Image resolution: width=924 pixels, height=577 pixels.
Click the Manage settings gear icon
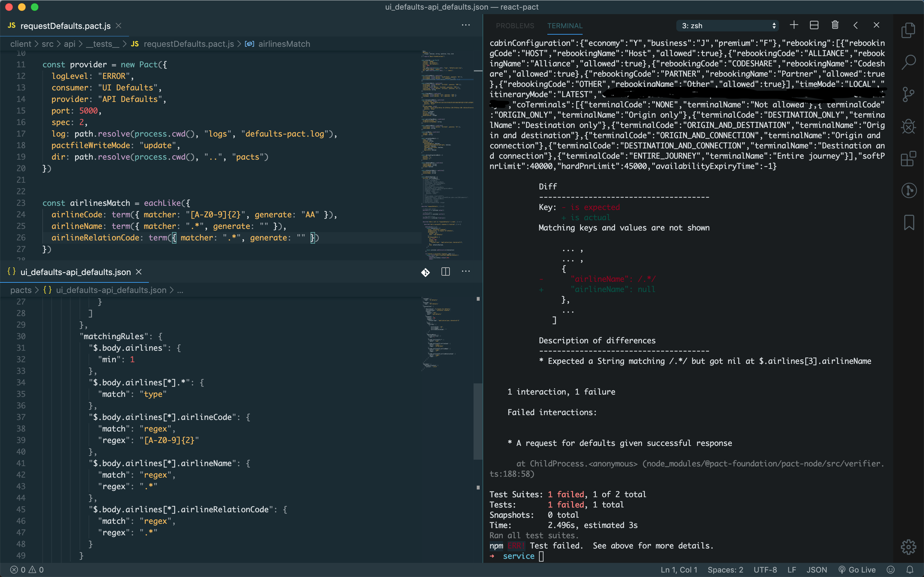pyautogui.click(x=908, y=547)
